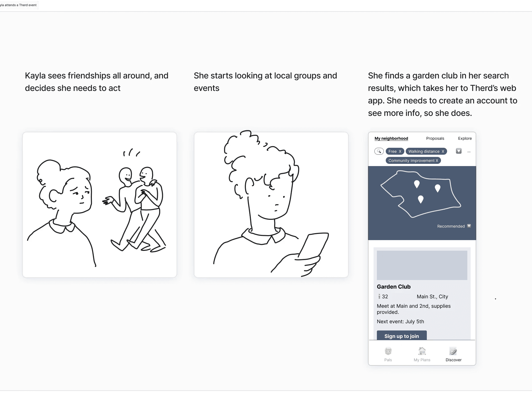532x402 pixels.
Task: Open the filter dropdown arrow beside chips
Action: (x=459, y=151)
